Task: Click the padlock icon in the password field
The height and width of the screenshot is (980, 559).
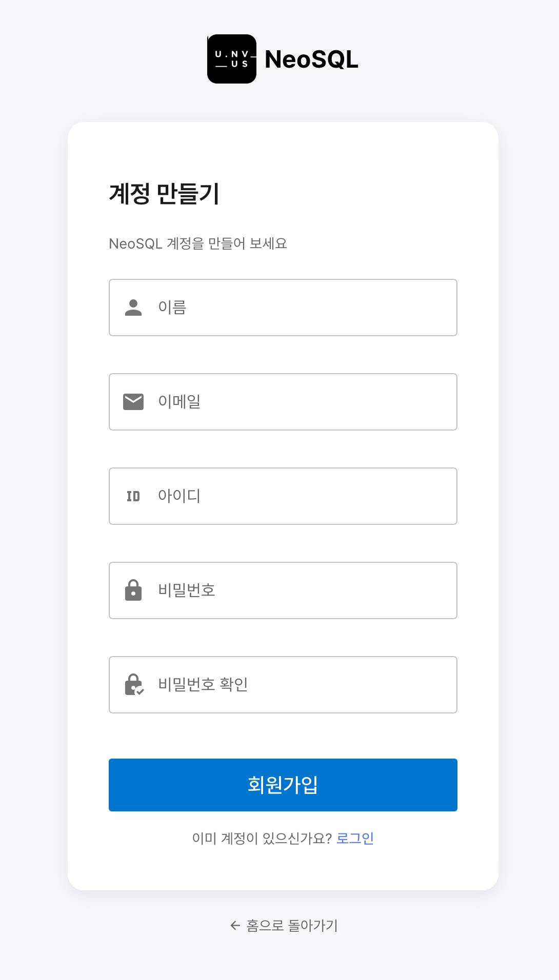Action: [134, 590]
